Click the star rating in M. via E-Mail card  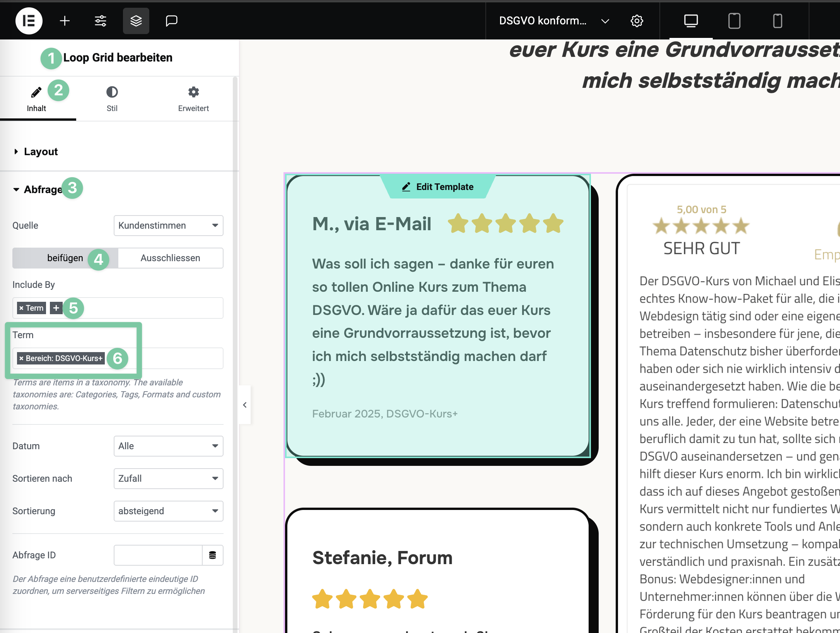click(505, 224)
